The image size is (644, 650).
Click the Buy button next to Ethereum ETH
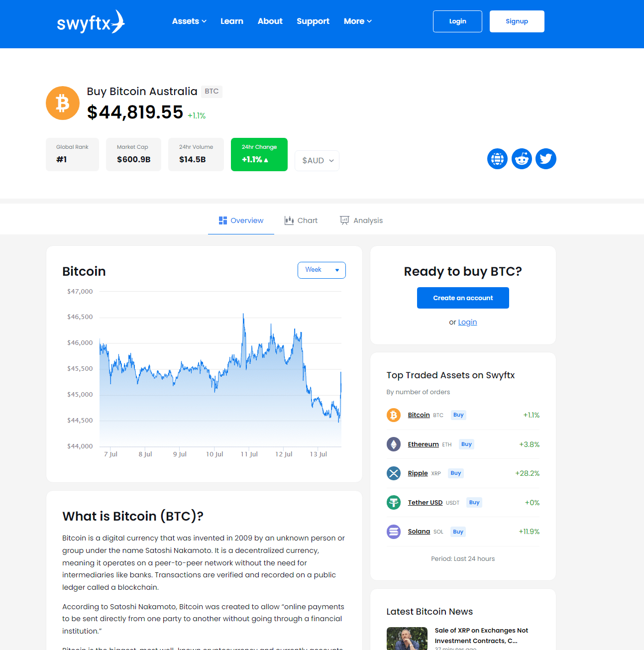coord(466,444)
